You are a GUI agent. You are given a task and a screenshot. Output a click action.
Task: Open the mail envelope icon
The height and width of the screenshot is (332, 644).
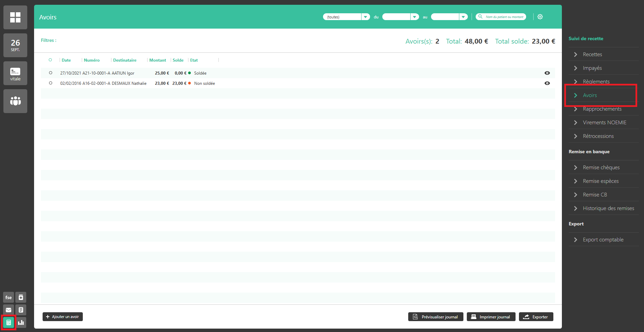(x=9, y=310)
